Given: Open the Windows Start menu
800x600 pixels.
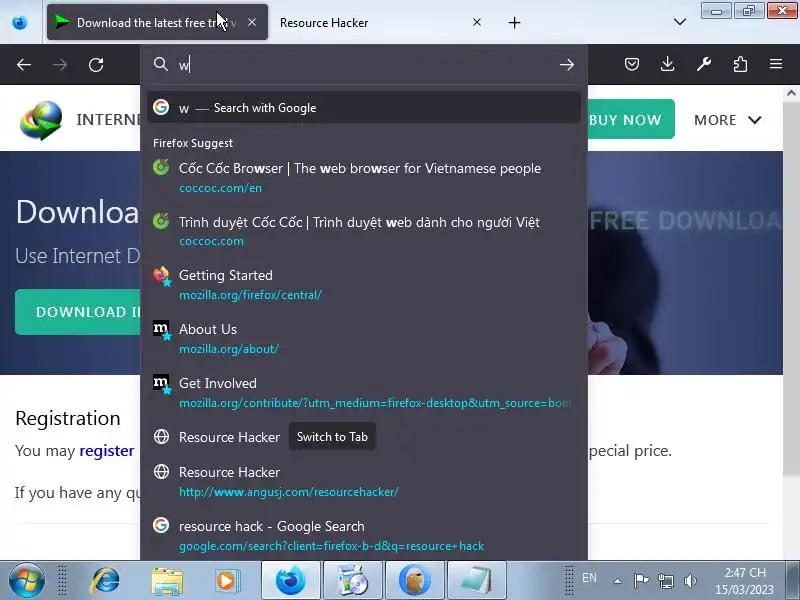Looking at the screenshot, I should [27, 580].
